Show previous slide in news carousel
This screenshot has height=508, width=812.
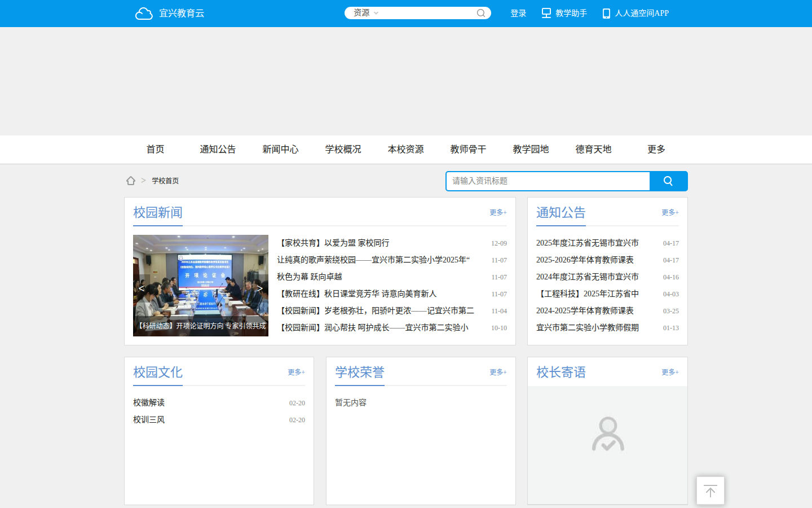coord(142,288)
